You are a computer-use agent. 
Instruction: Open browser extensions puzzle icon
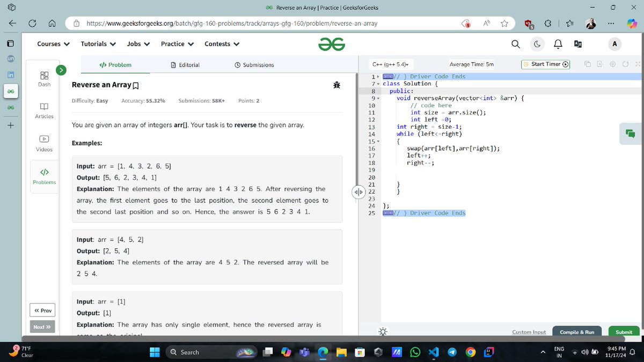click(x=548, y=24)
